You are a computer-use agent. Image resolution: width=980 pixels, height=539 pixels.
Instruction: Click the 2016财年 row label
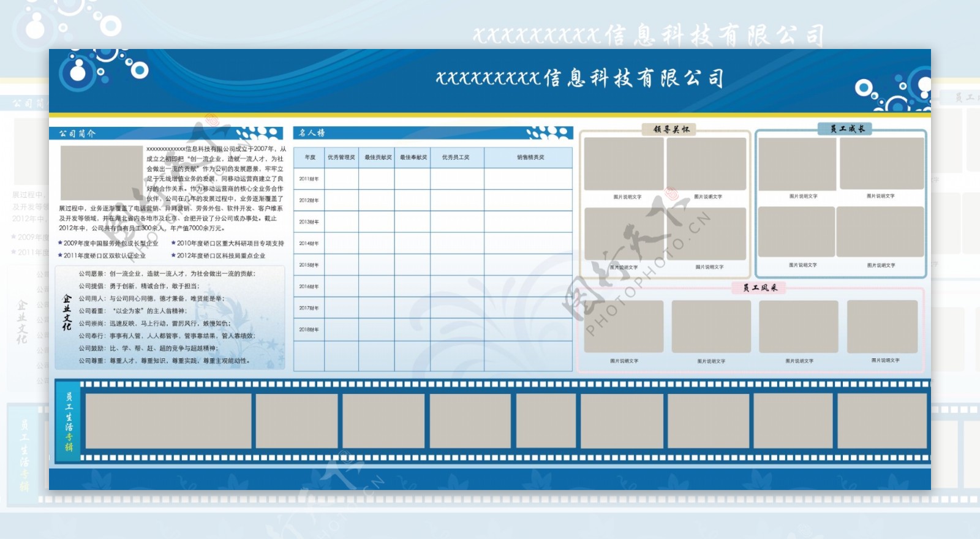click(309, 286)
